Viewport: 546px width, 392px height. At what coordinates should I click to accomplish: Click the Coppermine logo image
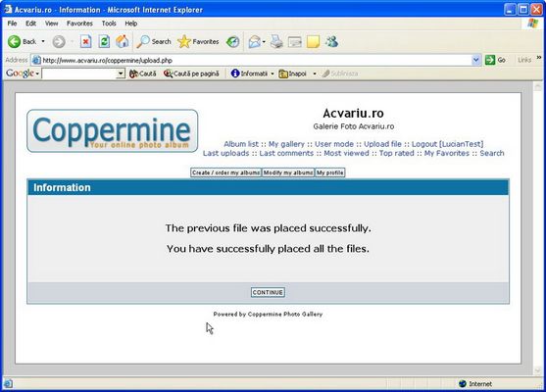pyautogui.click(x=113, y=130)
